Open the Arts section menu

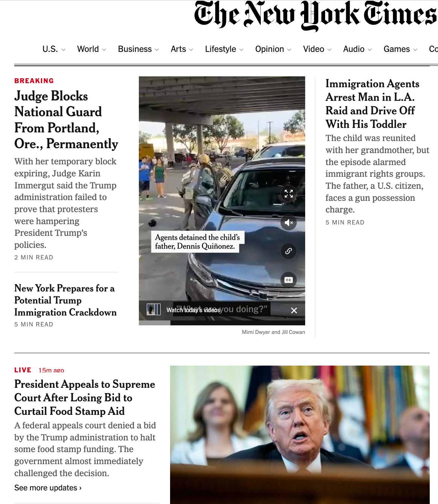(x=182, y=49)
